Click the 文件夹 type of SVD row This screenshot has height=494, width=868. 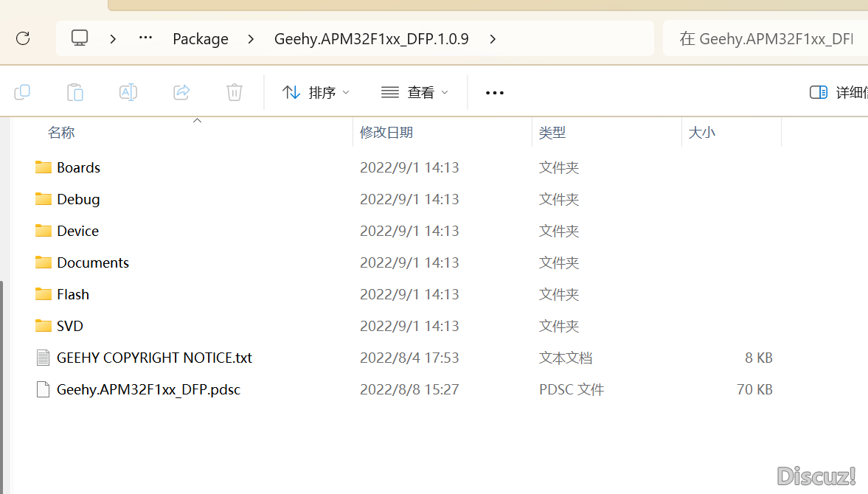coord(559,326)
